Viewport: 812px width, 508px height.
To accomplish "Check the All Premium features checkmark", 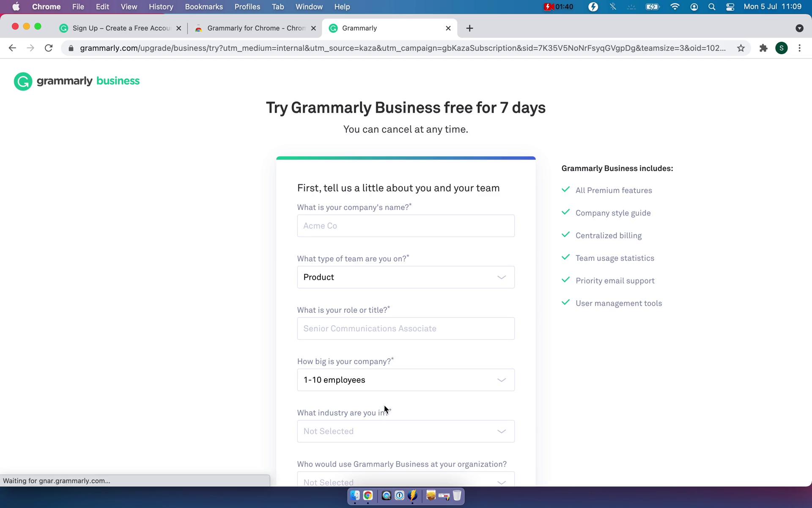I will click(x=565, y=189).
